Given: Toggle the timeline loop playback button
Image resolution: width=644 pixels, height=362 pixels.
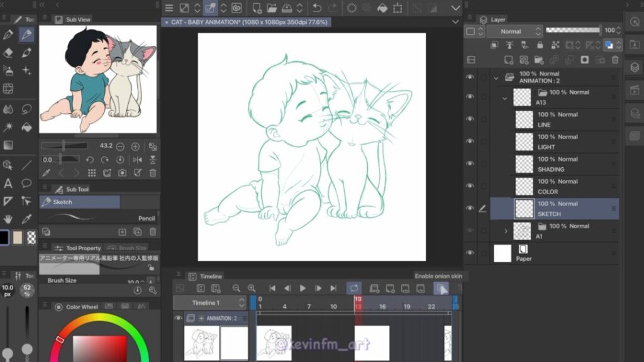Looking at the screenshot, I should tap(354, 288).
